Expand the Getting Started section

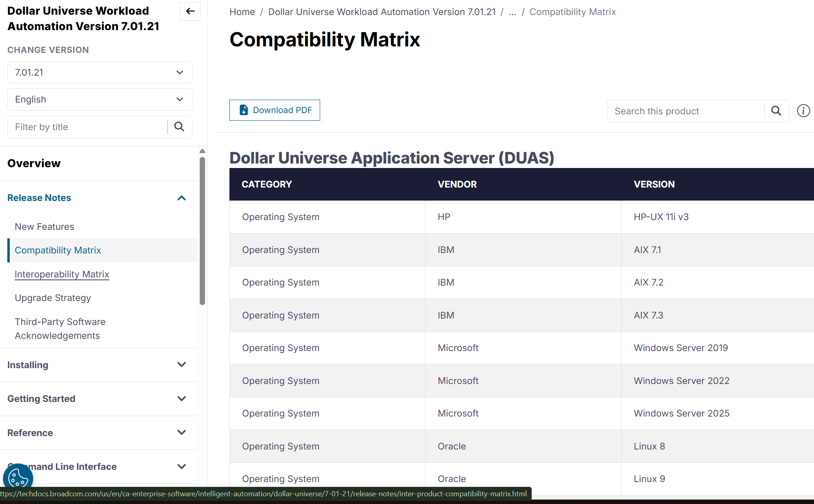coord(181,399)
